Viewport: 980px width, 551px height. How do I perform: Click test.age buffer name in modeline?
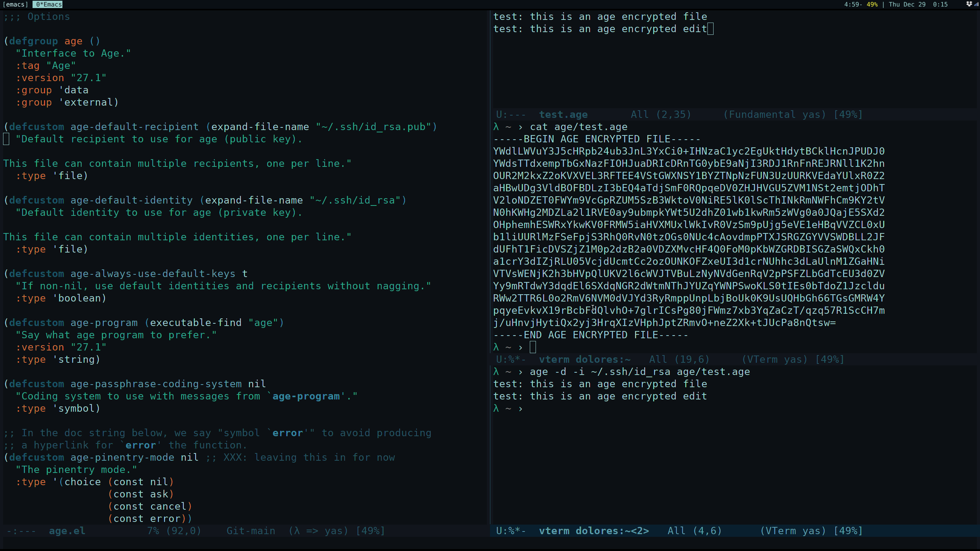[x=563, y=114]
